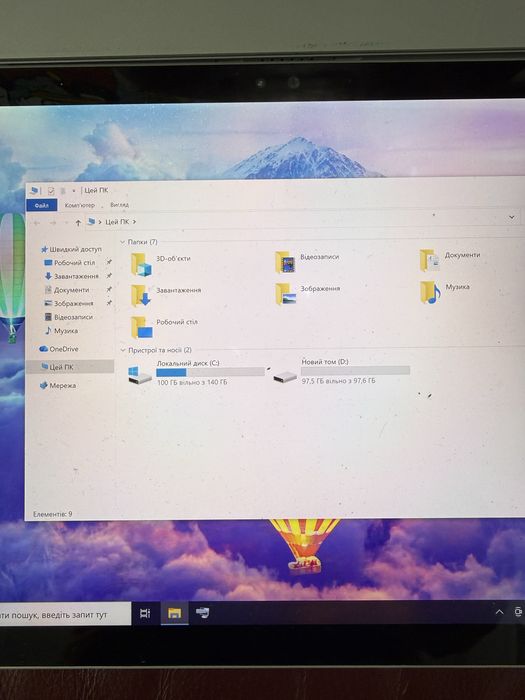Image resolution: width=525 pixels, height=700 pixels.
Task: Click the D: drive usage bar
Action: [355, 371]
